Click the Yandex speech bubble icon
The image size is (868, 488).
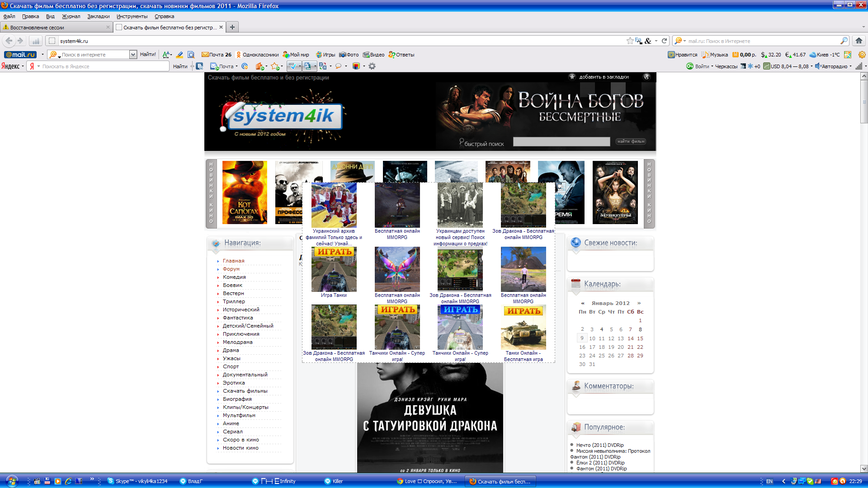click(338, 66)
